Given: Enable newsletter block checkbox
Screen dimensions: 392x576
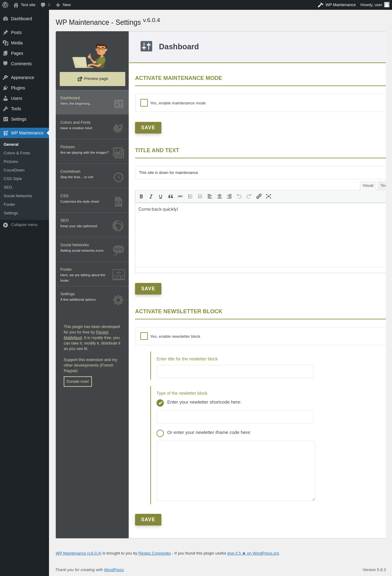Looking at the screenshot, I should point(144,336).
